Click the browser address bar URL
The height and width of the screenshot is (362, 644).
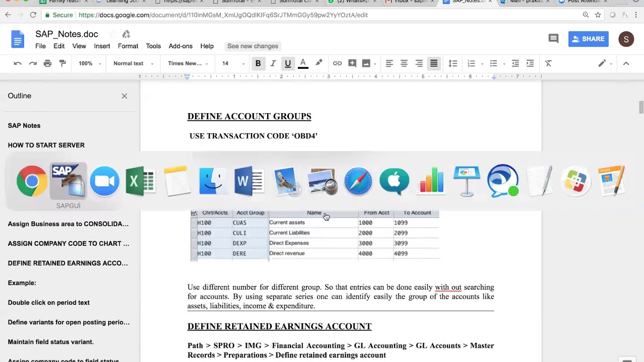coord(223,15)
